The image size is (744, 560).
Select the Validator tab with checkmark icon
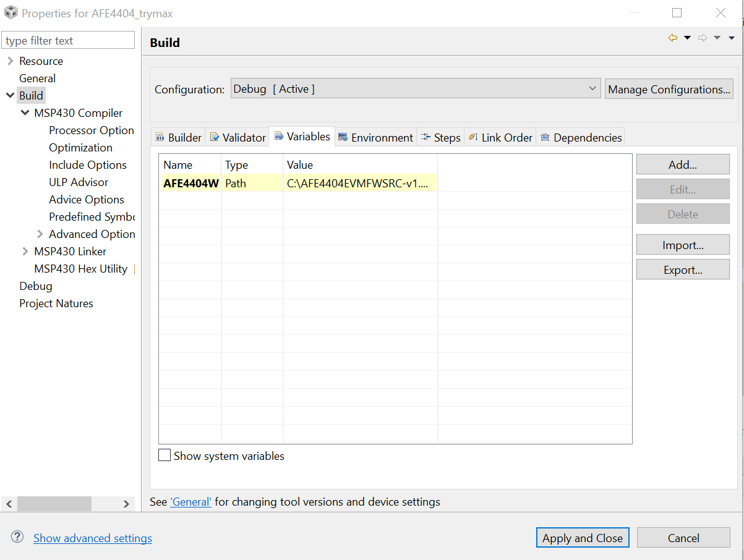[x=213, y=137]
